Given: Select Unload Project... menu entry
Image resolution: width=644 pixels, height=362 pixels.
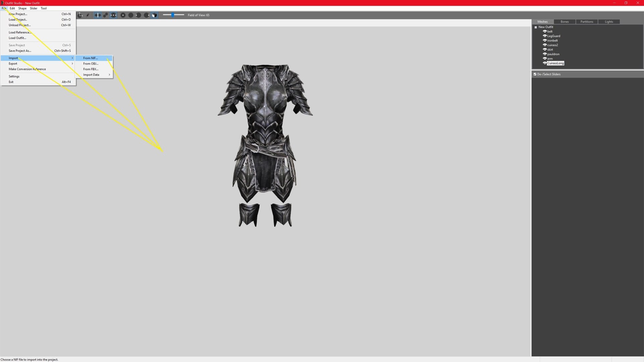Looking at the screenshot, I should point(38,25).
